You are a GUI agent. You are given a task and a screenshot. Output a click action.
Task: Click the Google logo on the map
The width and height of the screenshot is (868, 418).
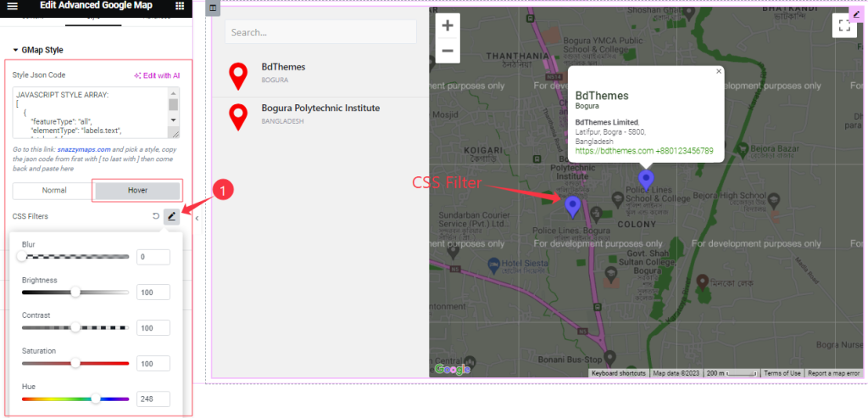coord(453,370)
